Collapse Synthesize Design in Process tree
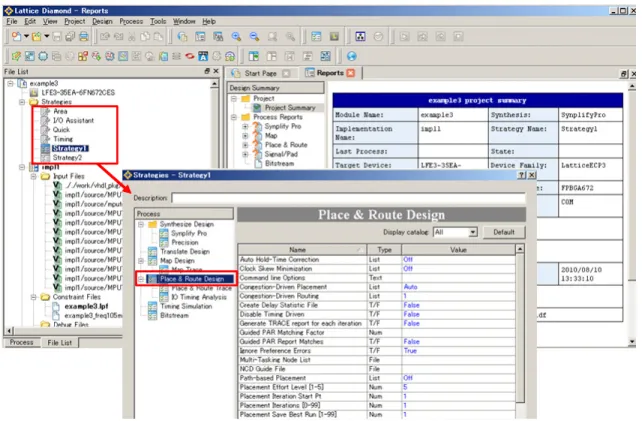Image resolution: width=642 pixels, height=421 pixels. point(141,224)
